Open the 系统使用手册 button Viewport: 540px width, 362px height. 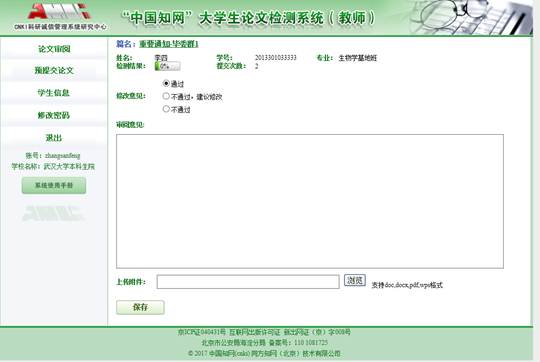[x=54, y=186]
